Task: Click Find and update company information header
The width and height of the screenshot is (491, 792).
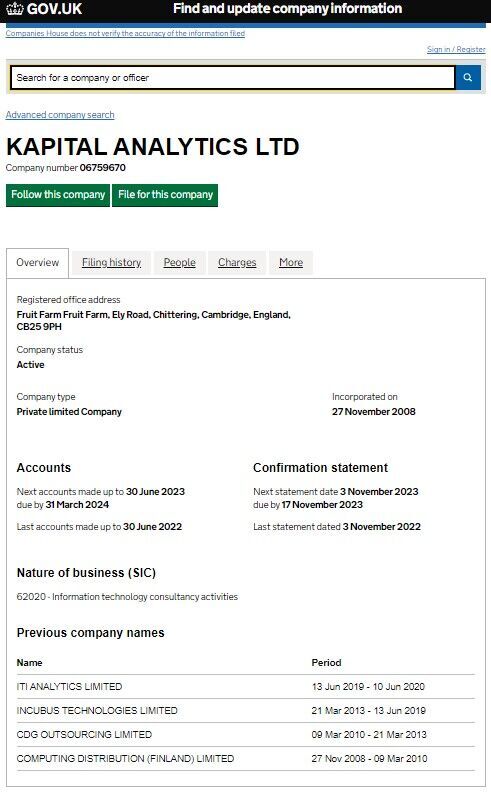Action: [x=287, y=9]
